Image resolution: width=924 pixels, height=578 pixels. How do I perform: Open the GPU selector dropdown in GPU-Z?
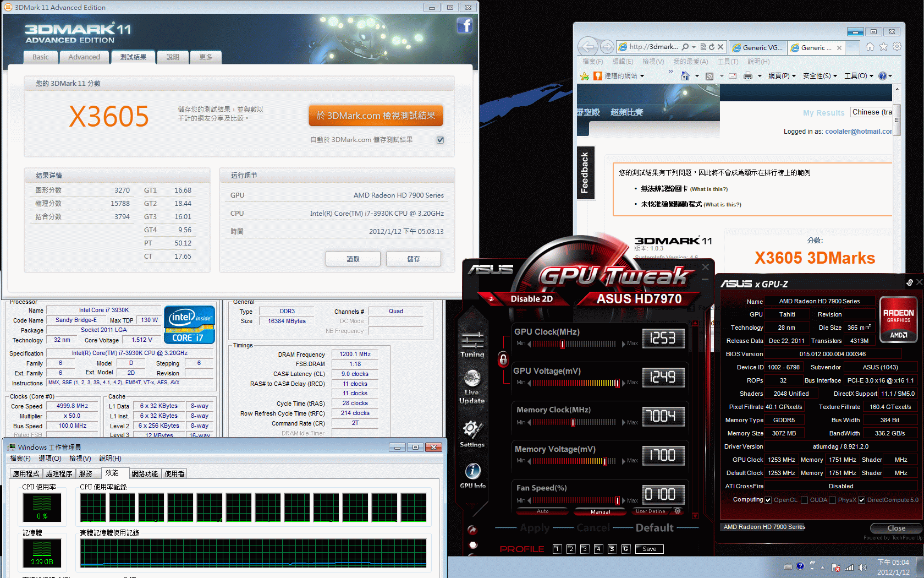763,527
